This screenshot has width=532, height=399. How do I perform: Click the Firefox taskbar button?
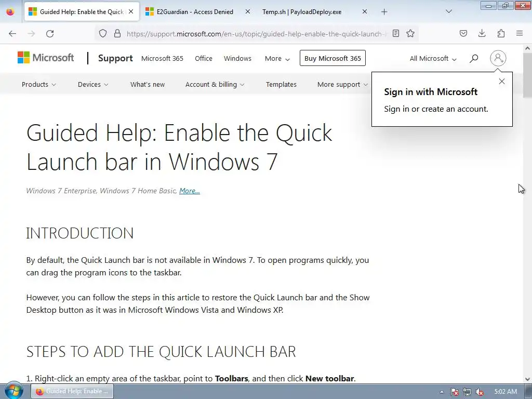pyautogui.click(x=72, y=391)
